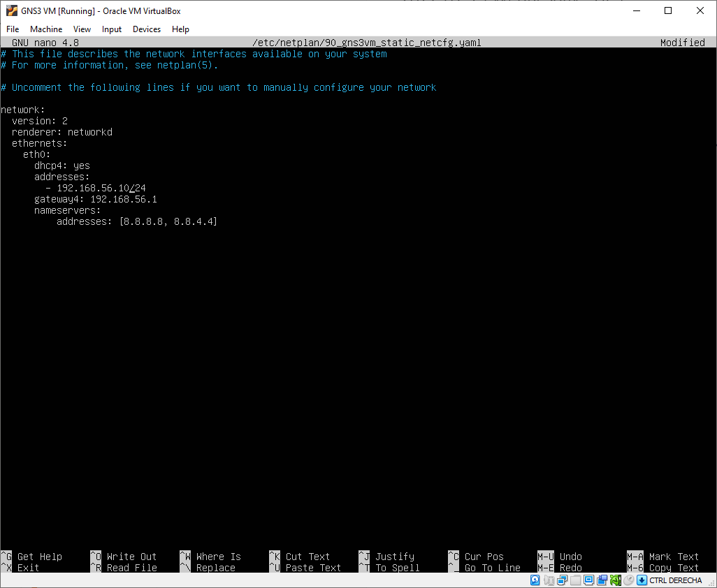The width and height of the screenshot is (717, 588).
Task: Click the '^J Justify' nano shortcut
Action: (386, 557)
